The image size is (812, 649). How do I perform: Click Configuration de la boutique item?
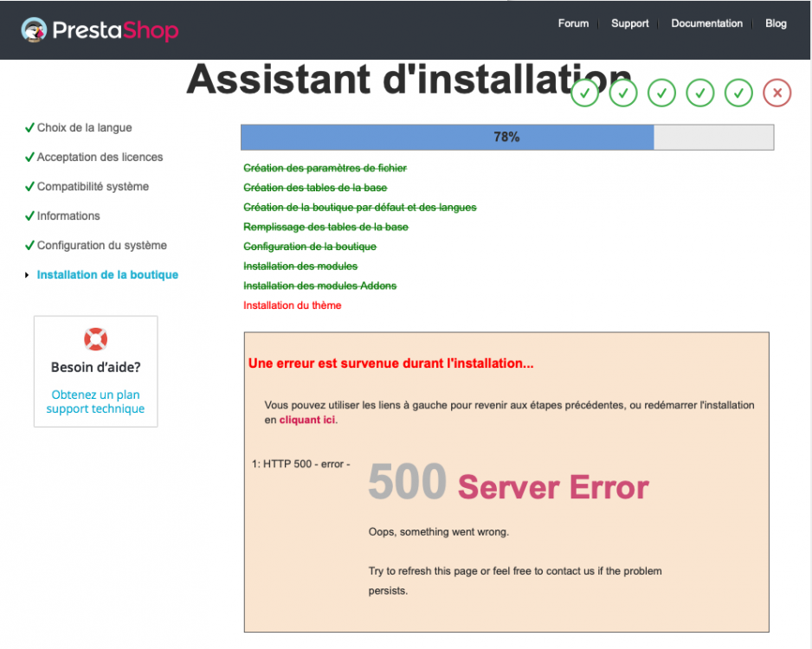pos(310,247)
